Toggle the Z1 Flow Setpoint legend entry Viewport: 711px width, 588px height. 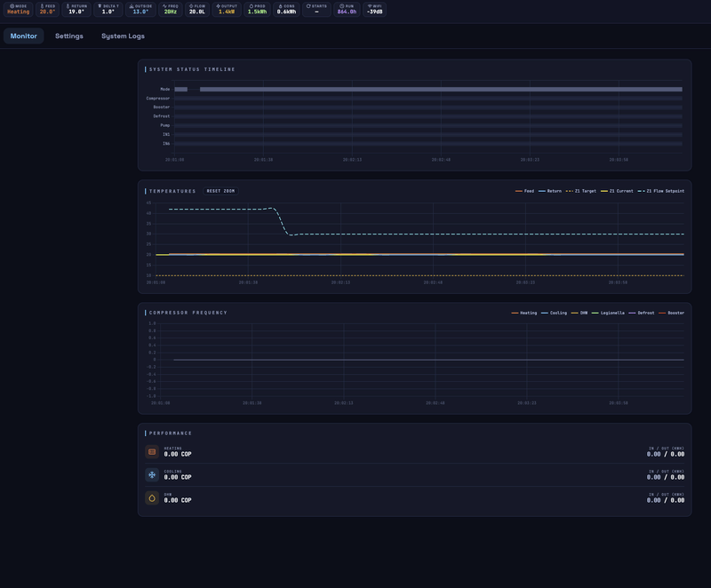tap(661, 191)
